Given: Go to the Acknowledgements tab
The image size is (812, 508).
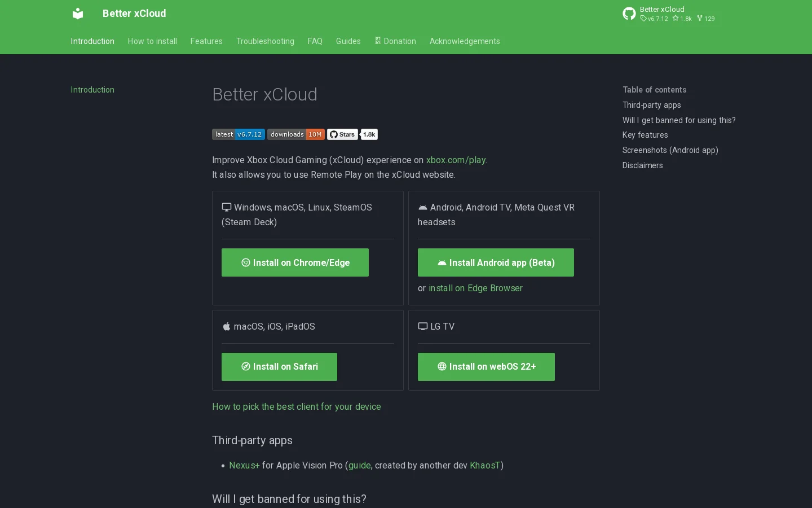Looking at the screenshot, I should pyautogui.click(x=465, y=41).
